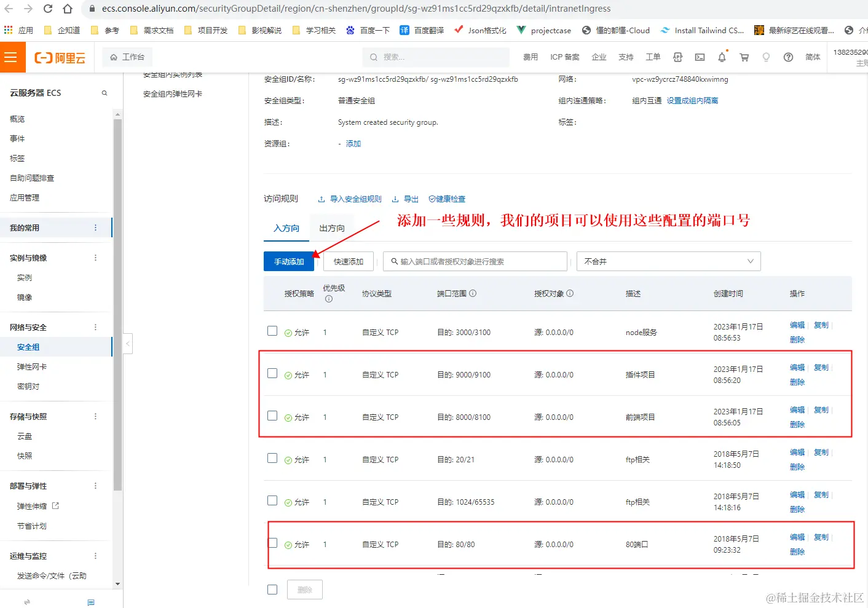Click the browser reload button
Image resolution: width=868 pixels, height=608 pixels.
click(48, 9)
